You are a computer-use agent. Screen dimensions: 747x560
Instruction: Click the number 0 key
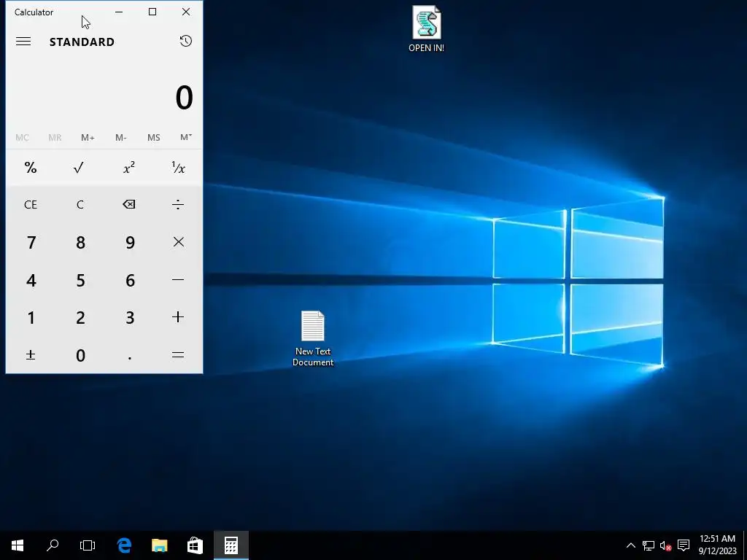(x=80, y=355)
